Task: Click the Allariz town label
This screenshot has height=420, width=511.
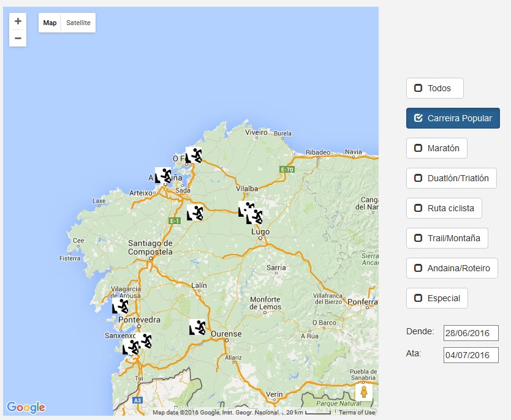Action: pyautogui.click(x=233, y=358)
